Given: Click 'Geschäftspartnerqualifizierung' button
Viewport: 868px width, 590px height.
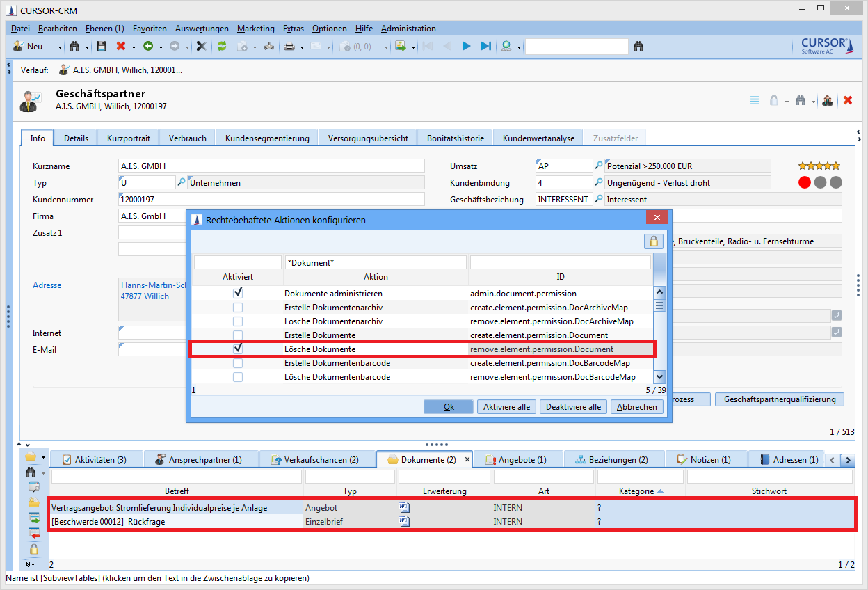Looking at the screenshot, I should click(x=779, y=399).
